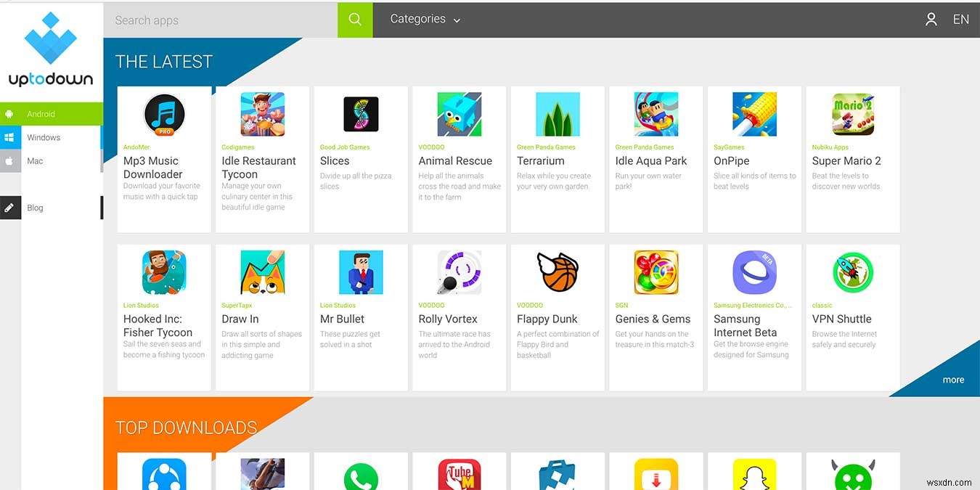This screenshot has height=490, width=980.
Task: Open WhatsApp in Top Downloads
Action: click(x=361, y=475)
